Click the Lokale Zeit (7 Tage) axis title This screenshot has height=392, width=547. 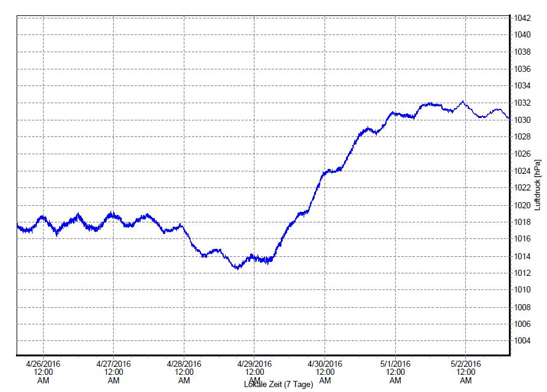click(x=278, y=385)
